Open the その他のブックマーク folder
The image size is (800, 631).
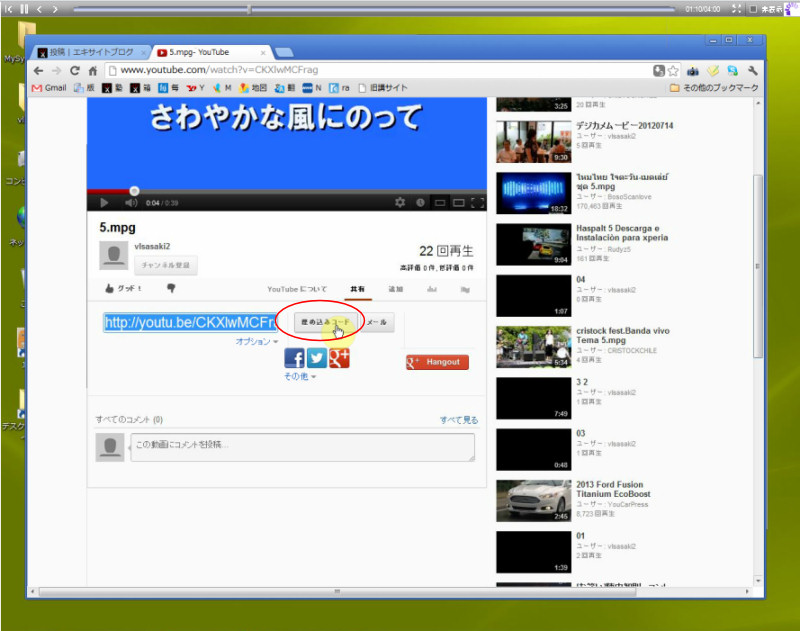tap(714, 88)
